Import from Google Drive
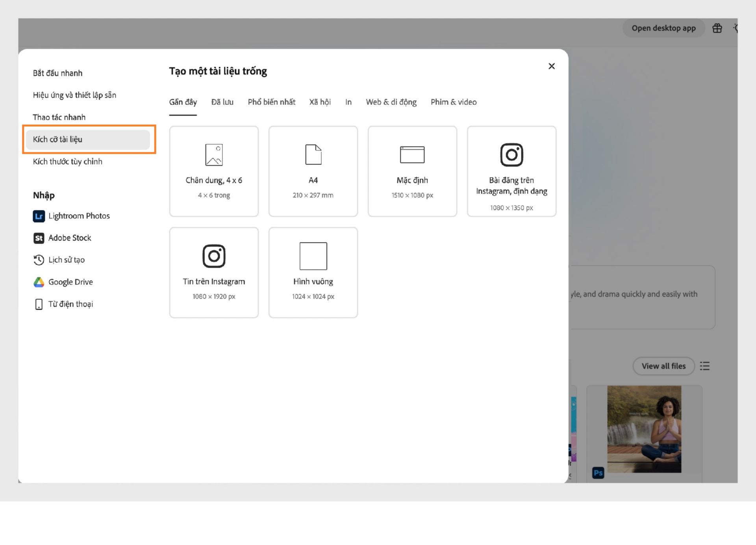This screenshot has width=756, height=545. pyautogui.click(x=63, y=282)
